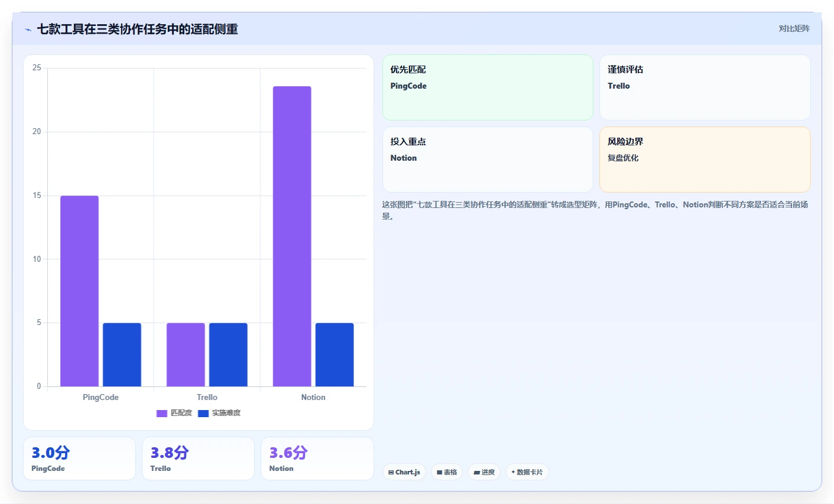Click the Notion blue 实施难度 bar
This screenshot has height=504, width=834.
click(x=335, y=355)
